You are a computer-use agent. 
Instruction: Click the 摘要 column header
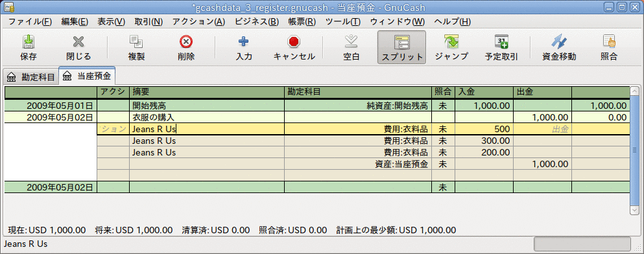pos(207,92)
